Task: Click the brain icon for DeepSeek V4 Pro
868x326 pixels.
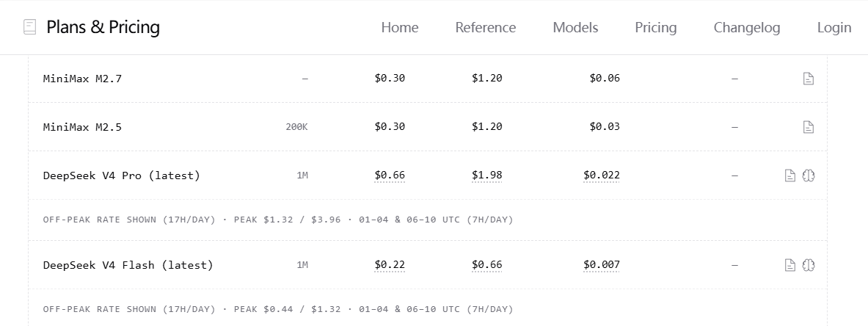Action: click(809, 175)
